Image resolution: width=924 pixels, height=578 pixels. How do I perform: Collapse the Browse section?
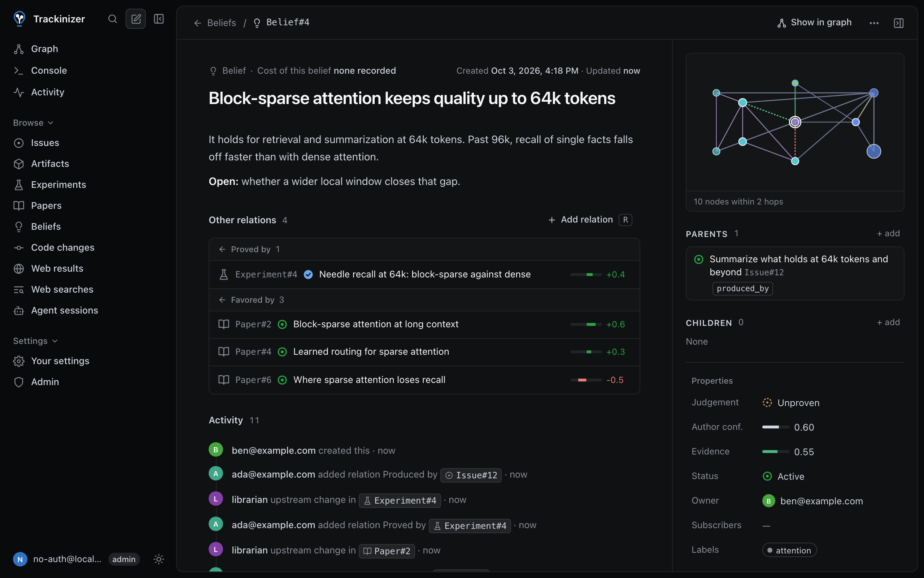(x=33, y=123)
